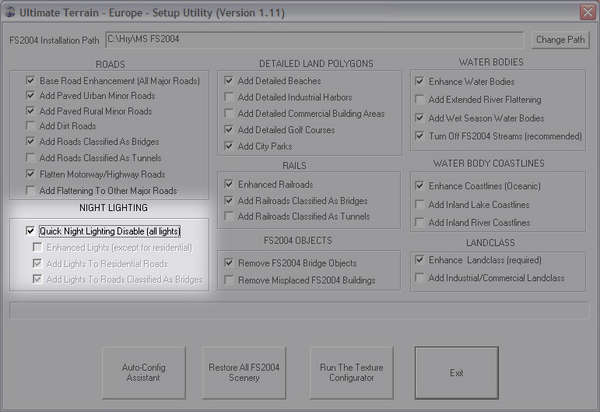Enable Add Dirt Roads checkbox
600x412 pixels.
point(30,126)
